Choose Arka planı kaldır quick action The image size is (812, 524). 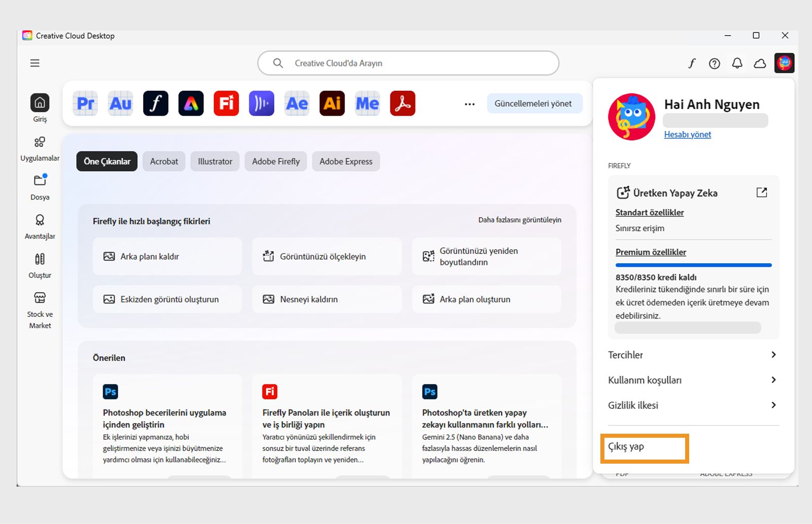click(x=167, y=257)
